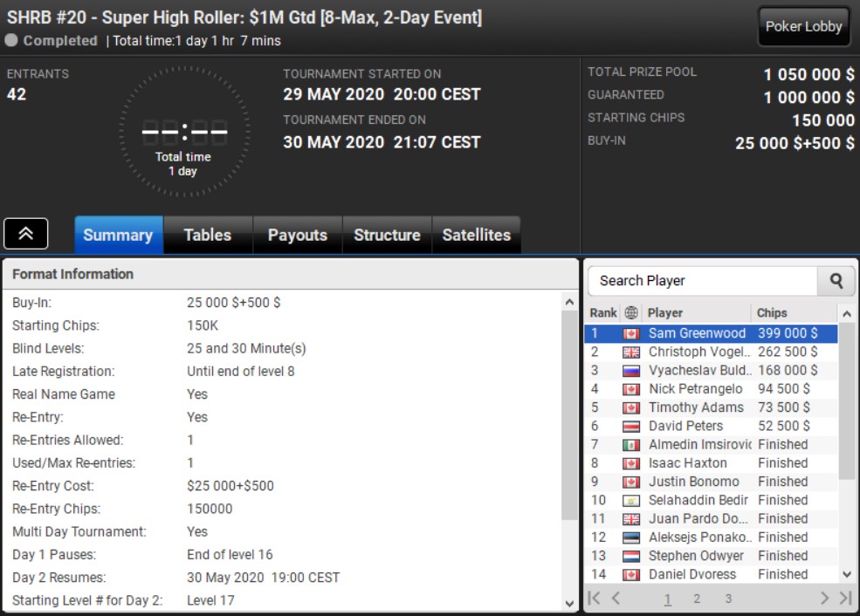Select Christoph Vogel.. player row

[x=711, y=352]
